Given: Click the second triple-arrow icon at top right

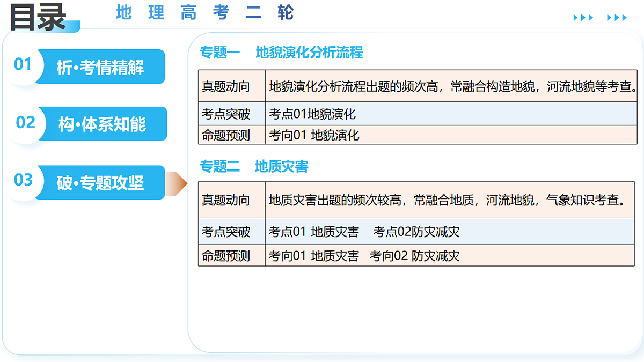Looking at the screenshot, I should point(617,18).
